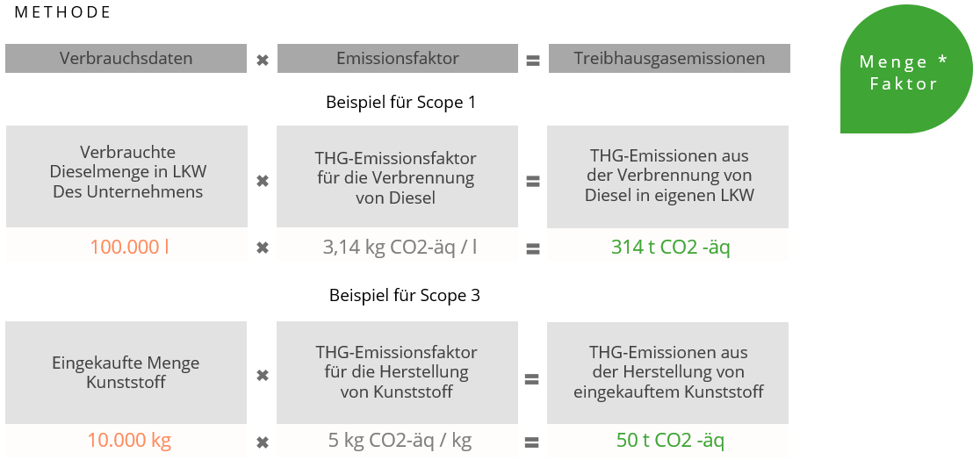The height and width of the screenshot is (460, 980).
Task: Select the Verbrauchsdaten header box
Action: 126,59
